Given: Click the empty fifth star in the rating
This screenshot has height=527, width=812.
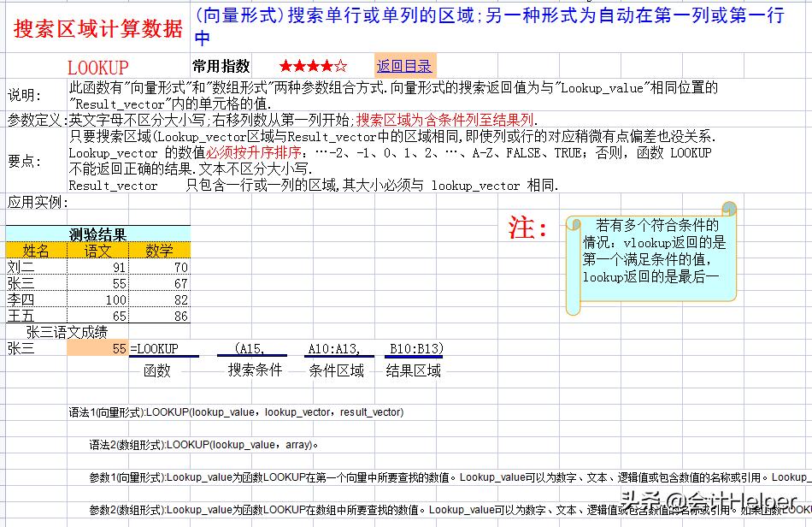Looking at the screenshot, I should (x=341, y=65).
